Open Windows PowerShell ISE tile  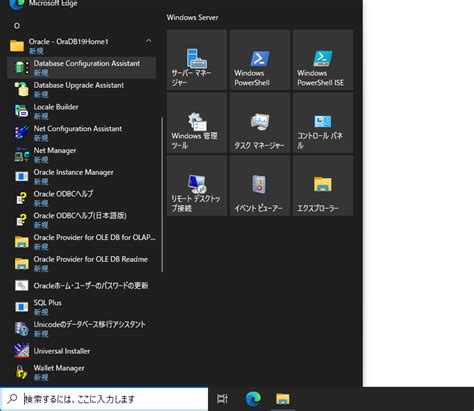tap(323, 60)
